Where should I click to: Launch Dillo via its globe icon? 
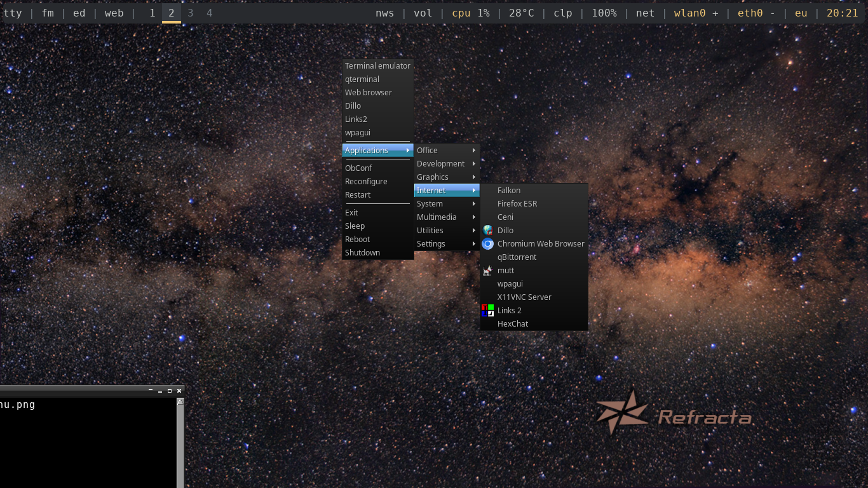pyautogui.click(x=487, y=230)
